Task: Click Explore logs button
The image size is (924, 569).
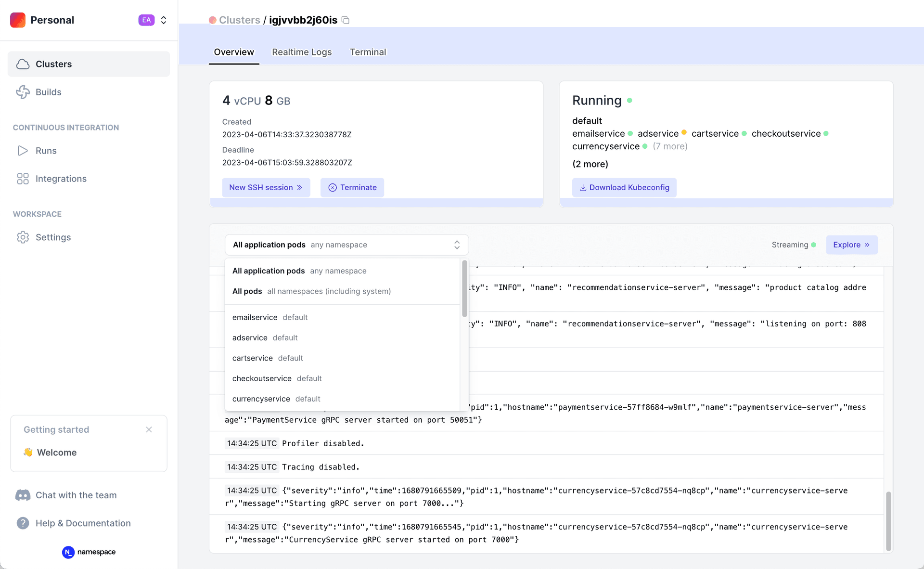Action: [x=851, y=245]
